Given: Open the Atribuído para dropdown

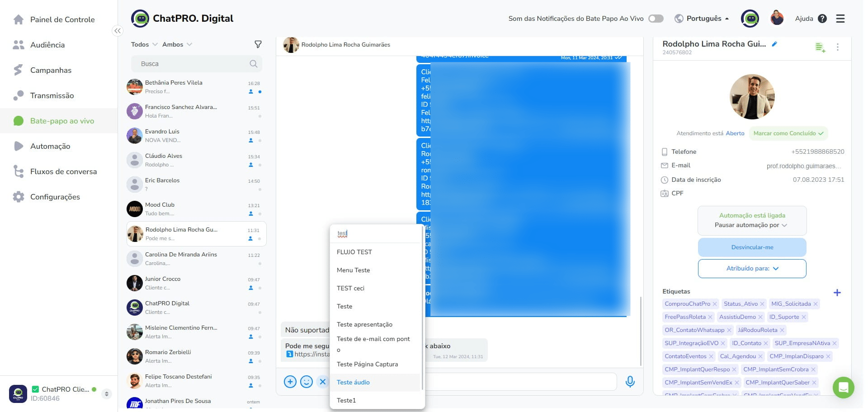Looking at the screenshot, I should coord(752,269).
